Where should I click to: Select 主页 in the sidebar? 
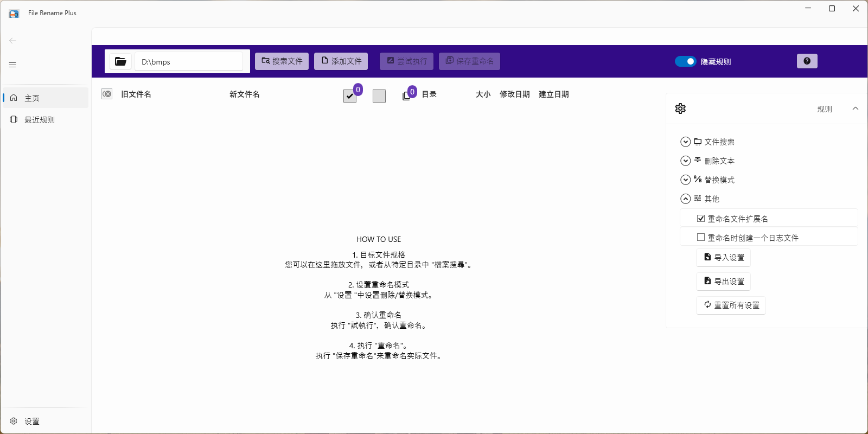[33, 98]
